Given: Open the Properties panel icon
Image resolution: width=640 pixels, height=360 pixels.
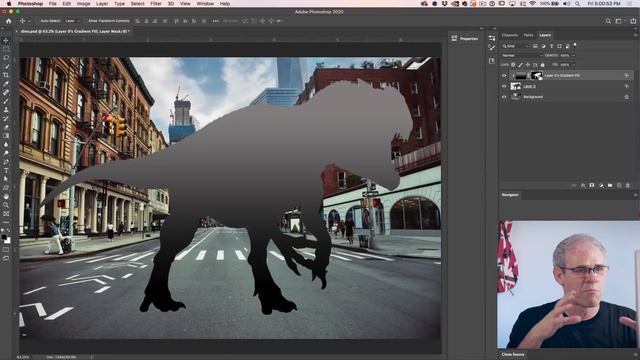Looking at the screenshot, I should [454, 38].
